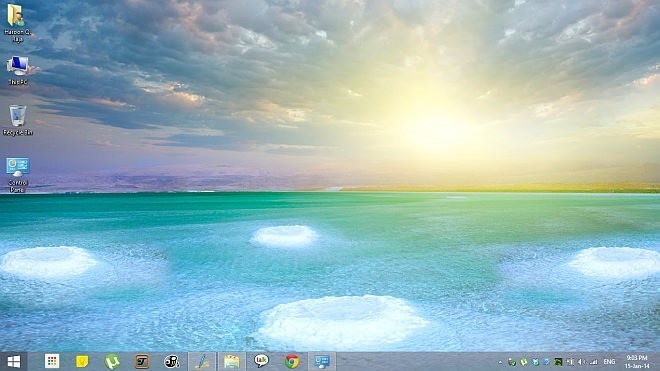Click the Safely Remove Hardware tray icon
The height and width of the screenshot is (371, 660).
[512, 362]
